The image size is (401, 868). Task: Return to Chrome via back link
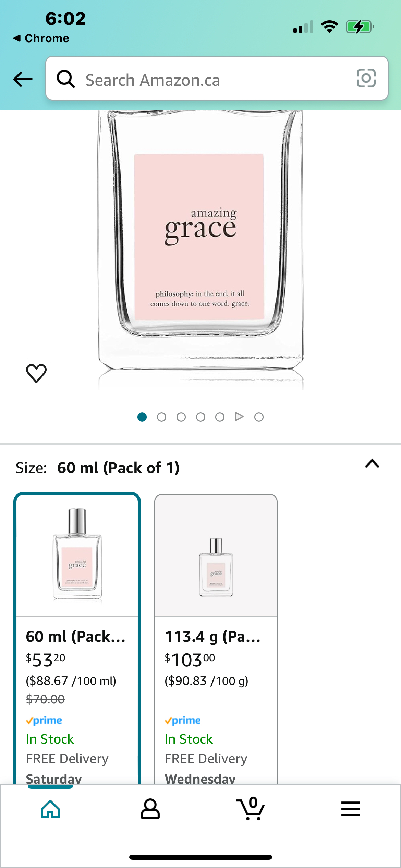(41, 38)
